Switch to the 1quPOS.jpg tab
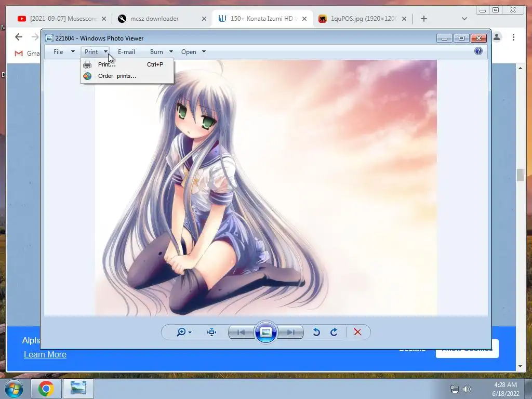Image resolution: width=532 pixels, height=399 pixels. click(363, 19)
